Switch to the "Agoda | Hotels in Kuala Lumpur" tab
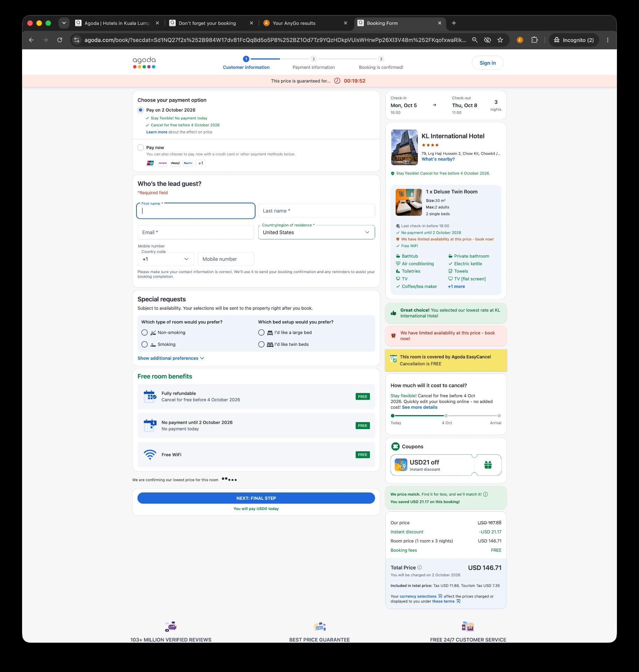 pyautogui.click(x=117, y=23)
